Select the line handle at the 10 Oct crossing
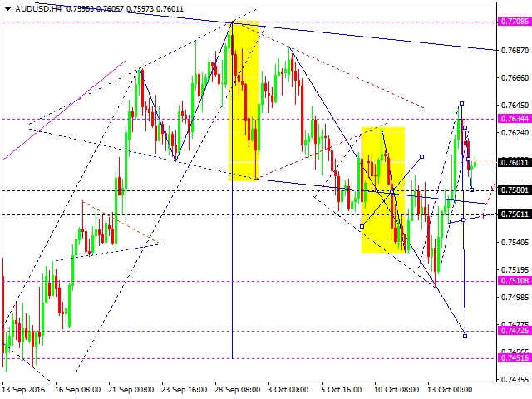Image resolution: width=532 pixels, height=399 pixels. [x=392, y=192]
